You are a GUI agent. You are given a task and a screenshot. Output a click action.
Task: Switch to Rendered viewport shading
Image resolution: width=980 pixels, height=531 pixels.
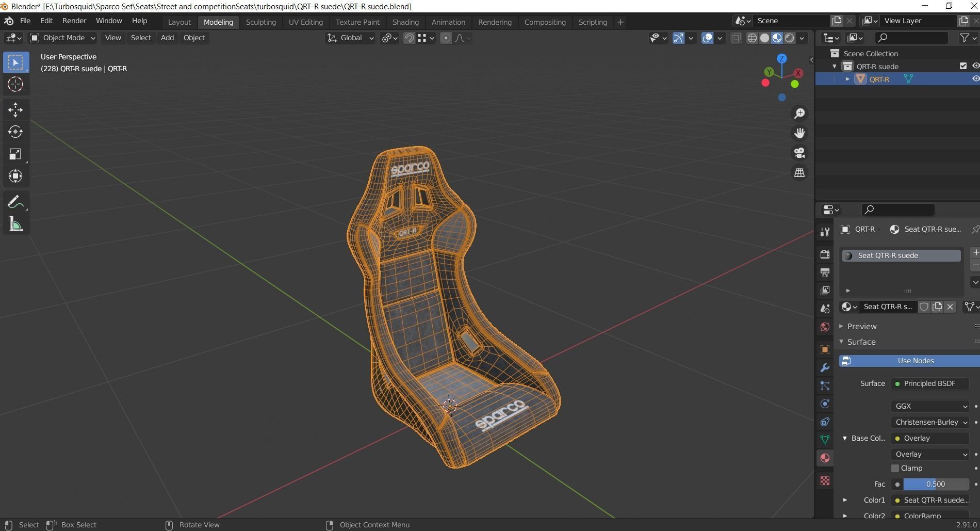[x=789, y=38]
